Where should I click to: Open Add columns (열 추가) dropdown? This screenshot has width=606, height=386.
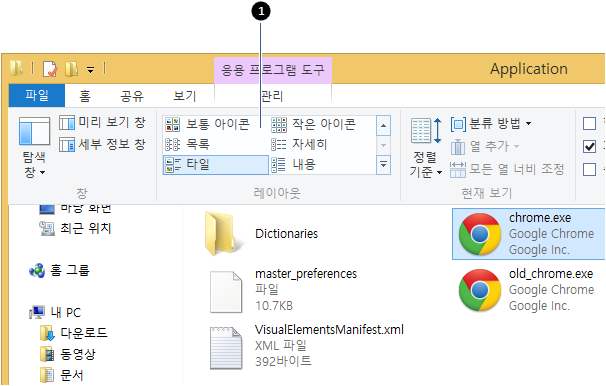[485, 146]
